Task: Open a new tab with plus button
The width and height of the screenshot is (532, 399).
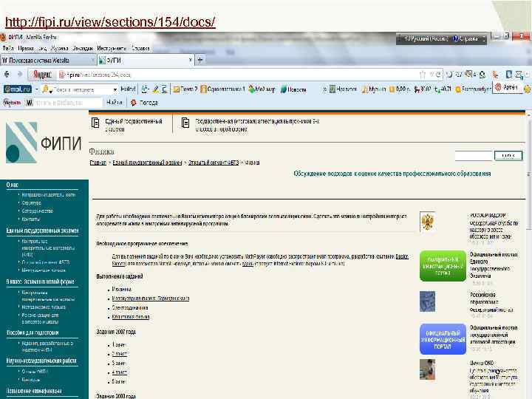Action: click(200, 60)
